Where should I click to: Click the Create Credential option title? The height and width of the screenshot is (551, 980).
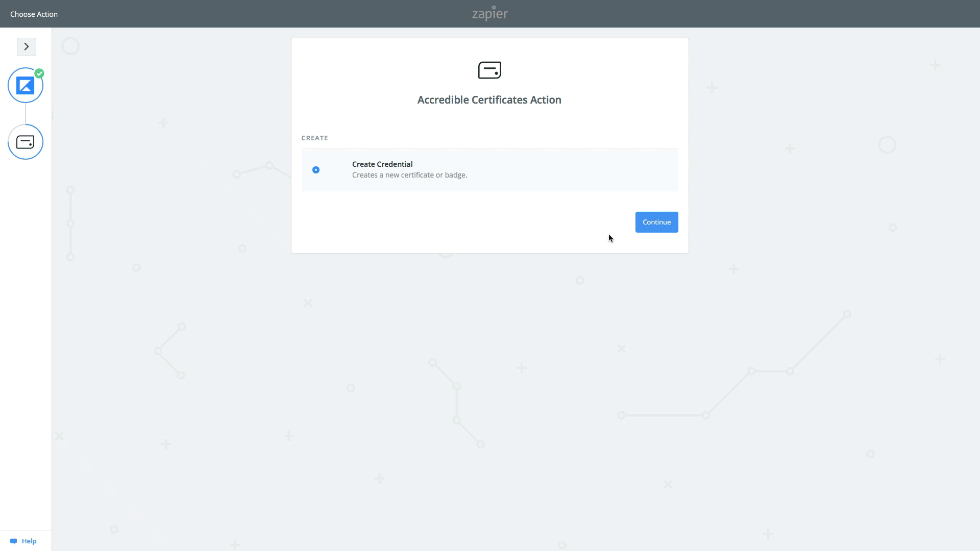tap(382, 164)
